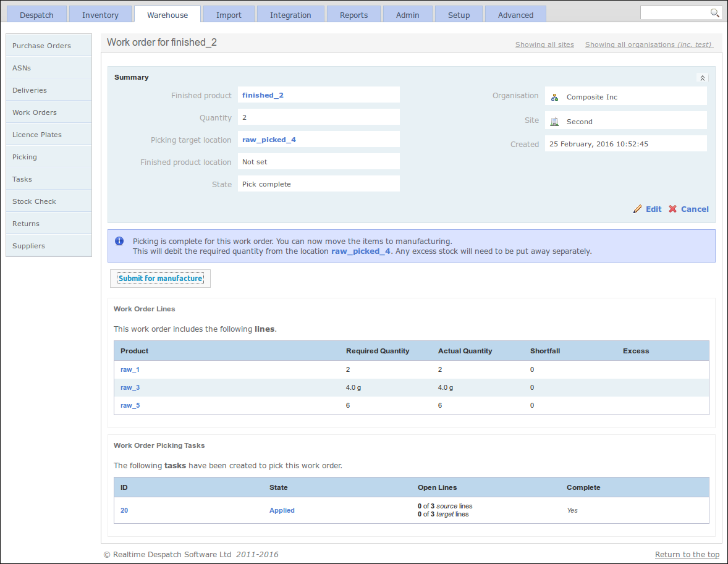This screenshot has width=728, height=564.
Task: Open picking task ID 20
Action: [124, 510]
